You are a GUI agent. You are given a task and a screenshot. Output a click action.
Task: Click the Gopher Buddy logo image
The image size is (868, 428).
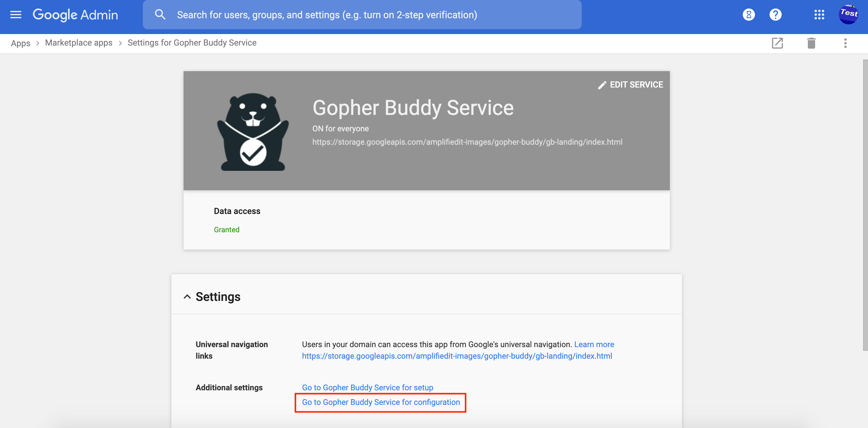(253, 131)
